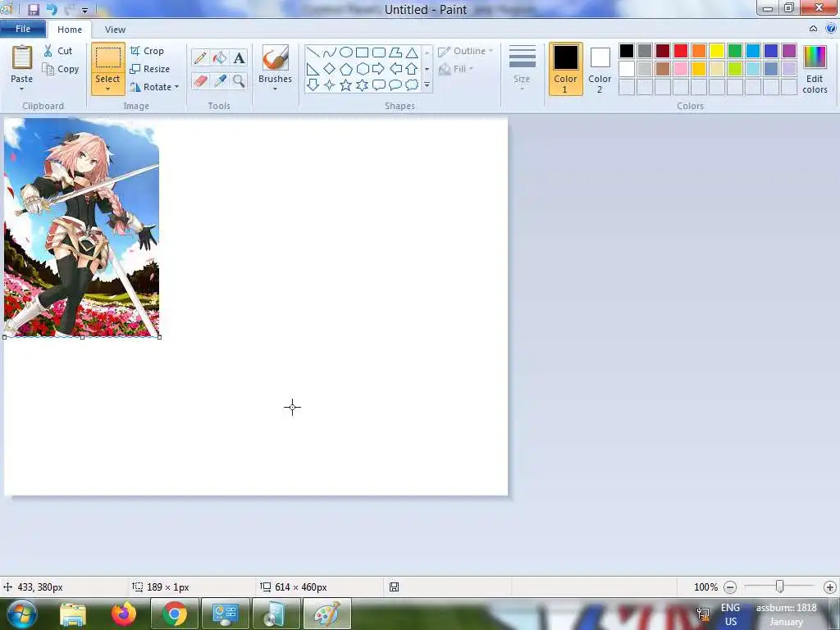Click the Undo arrow in title bar

[52, 10]
